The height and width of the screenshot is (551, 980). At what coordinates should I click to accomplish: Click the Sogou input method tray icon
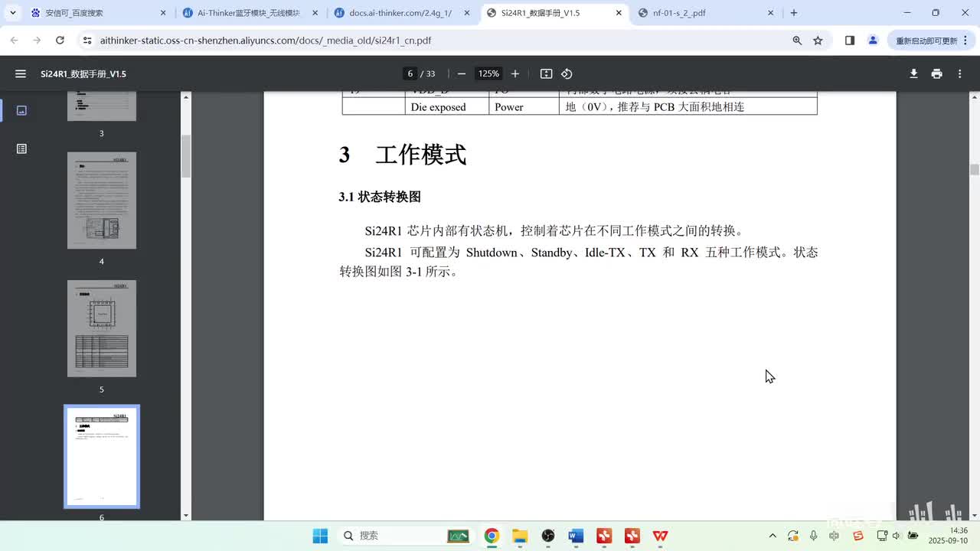click(858, 536)
